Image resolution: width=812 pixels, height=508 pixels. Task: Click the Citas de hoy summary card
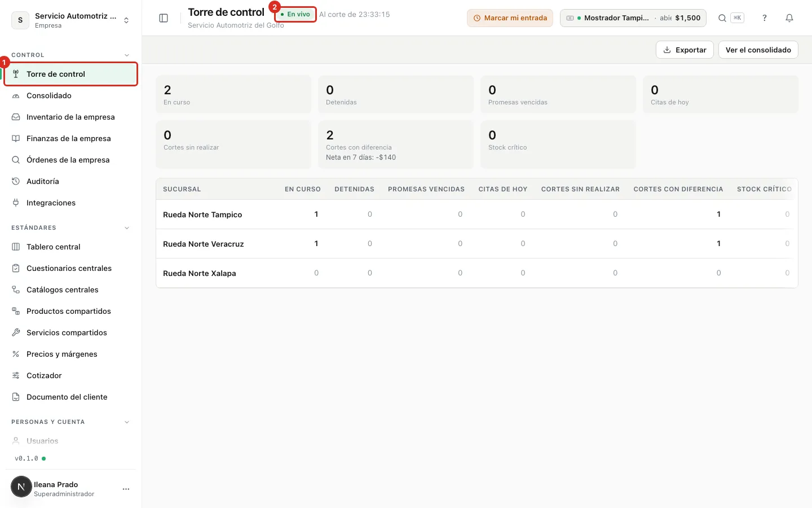[x=721, y=94]
